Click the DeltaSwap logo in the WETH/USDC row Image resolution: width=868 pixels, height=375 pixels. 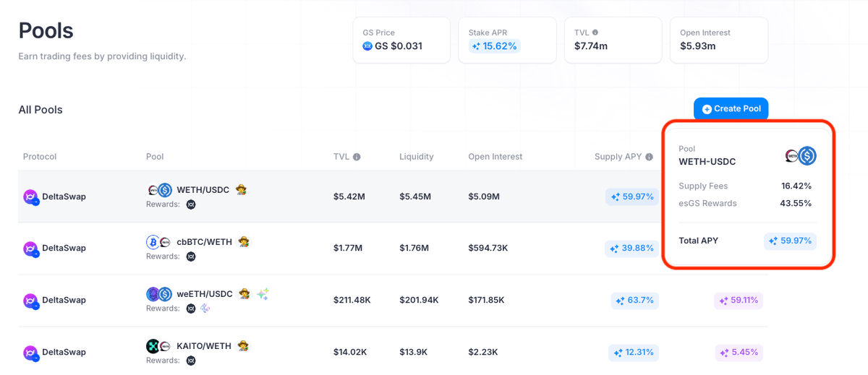click(x=30, y=197)
